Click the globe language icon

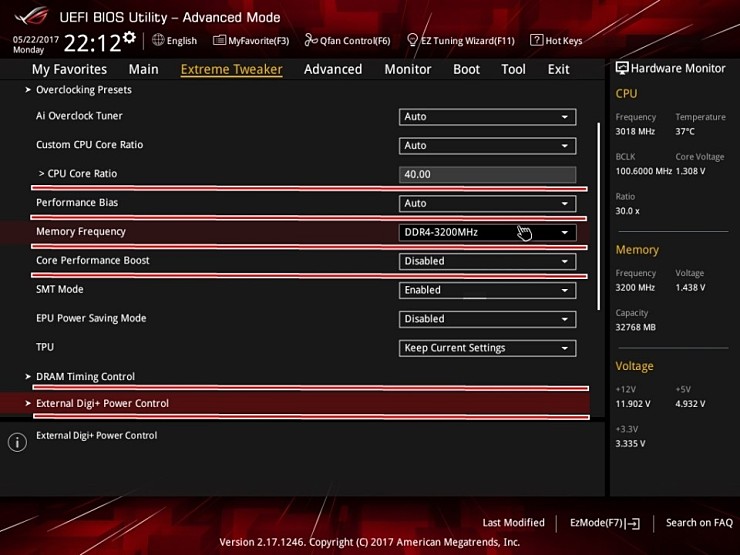tap(158, 40)
